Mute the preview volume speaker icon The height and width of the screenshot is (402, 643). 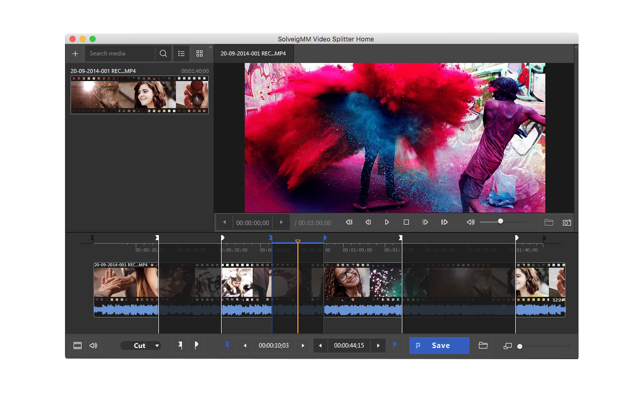pos(471,222)
